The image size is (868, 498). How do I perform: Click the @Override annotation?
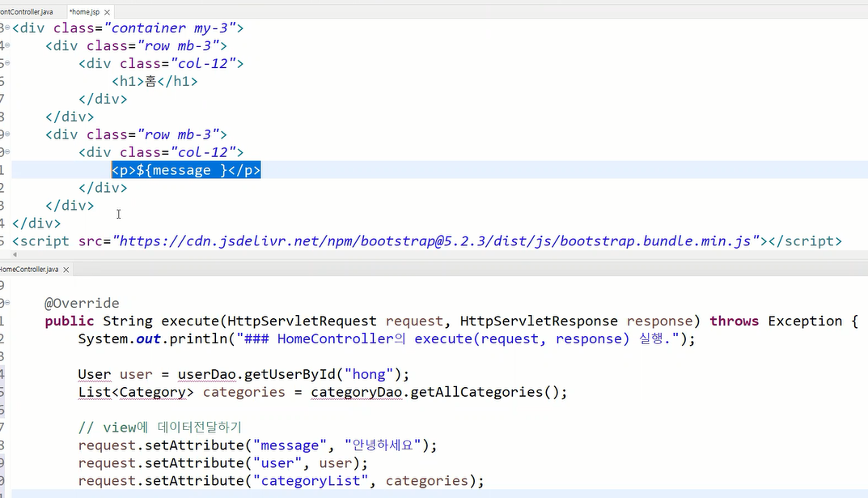(x=82, y=303)
